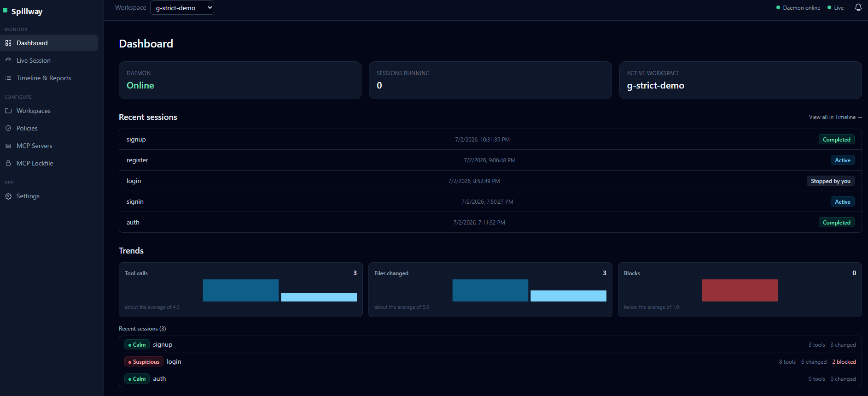Screen dimensions: 868x396
Task: Click the Active badge on signin row
Action: tap(843, 202)
